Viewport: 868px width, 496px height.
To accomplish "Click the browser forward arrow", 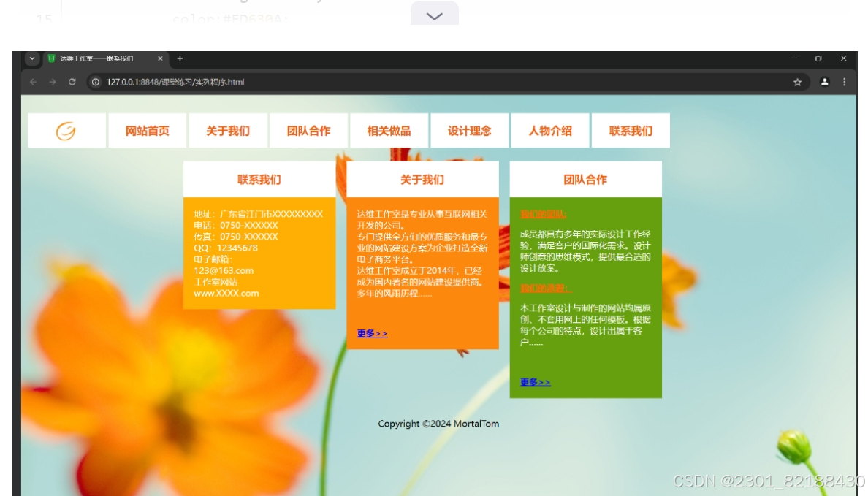I will point(53,82).
